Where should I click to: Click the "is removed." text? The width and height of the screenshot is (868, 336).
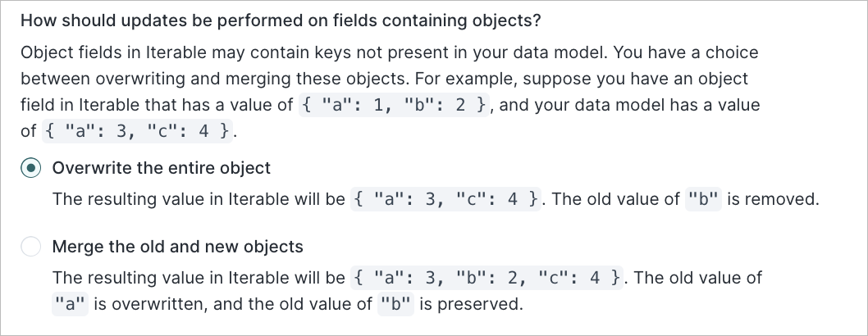click(773, 199)
